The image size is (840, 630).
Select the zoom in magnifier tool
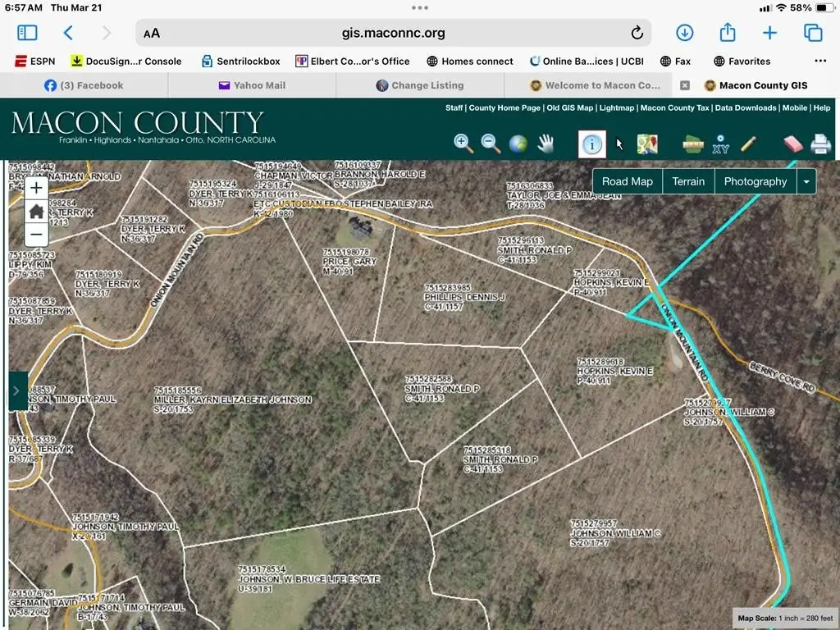point(463,144)
